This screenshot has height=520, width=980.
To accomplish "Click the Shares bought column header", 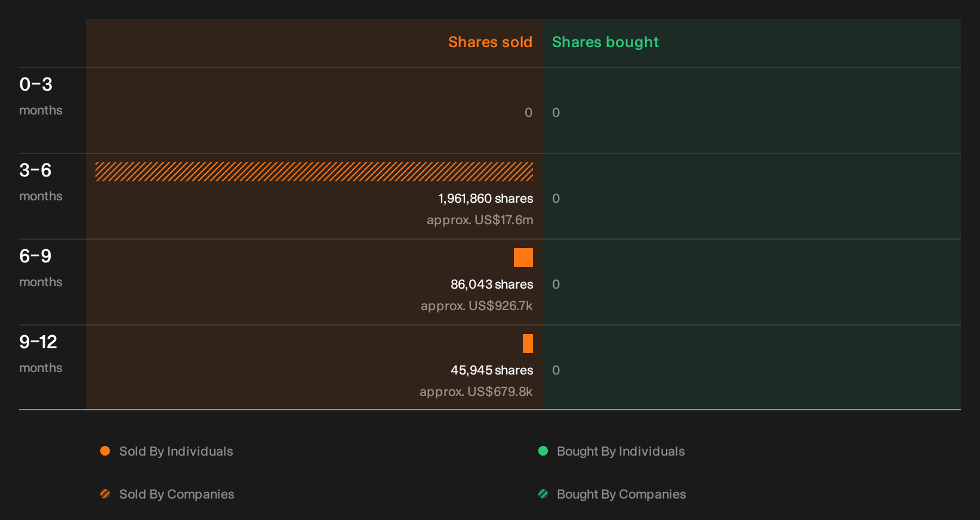I will 605,42.
